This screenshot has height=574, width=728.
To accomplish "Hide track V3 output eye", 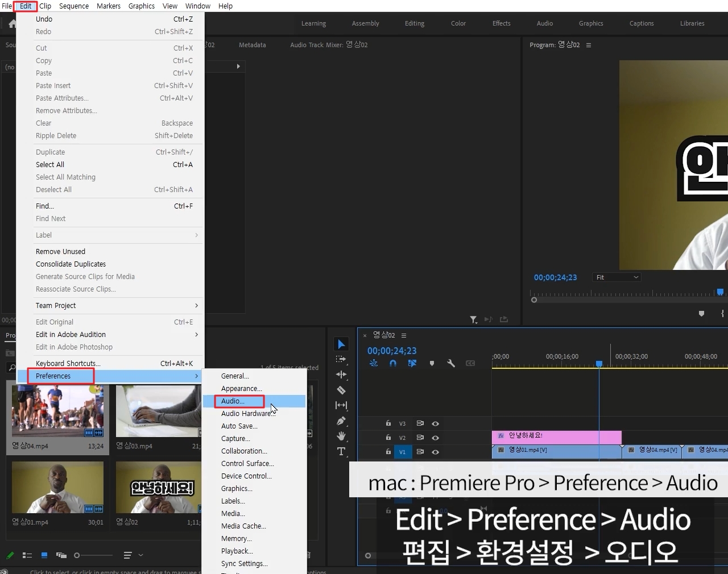I will 435,423.
